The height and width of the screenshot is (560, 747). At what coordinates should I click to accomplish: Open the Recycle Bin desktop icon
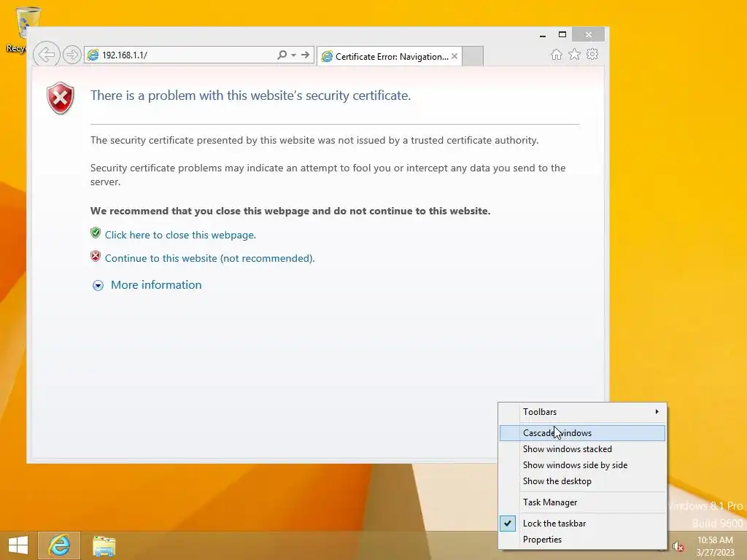23,29
